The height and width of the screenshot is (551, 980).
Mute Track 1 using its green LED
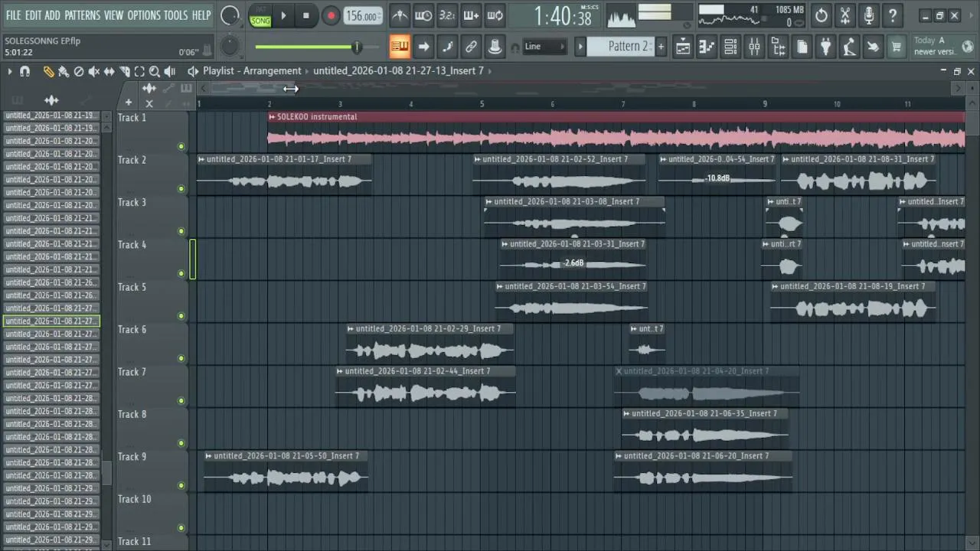(181, 146)
